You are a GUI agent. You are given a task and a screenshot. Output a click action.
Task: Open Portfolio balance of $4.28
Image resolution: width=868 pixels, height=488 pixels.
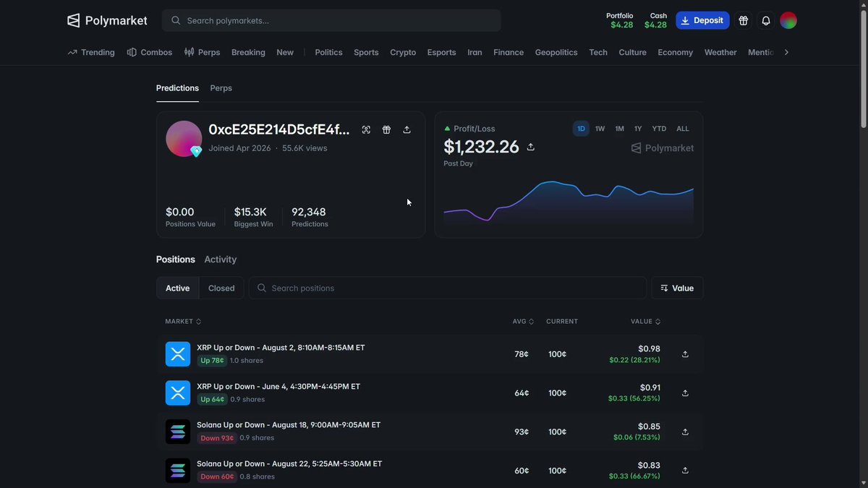[x=621, y=20]
